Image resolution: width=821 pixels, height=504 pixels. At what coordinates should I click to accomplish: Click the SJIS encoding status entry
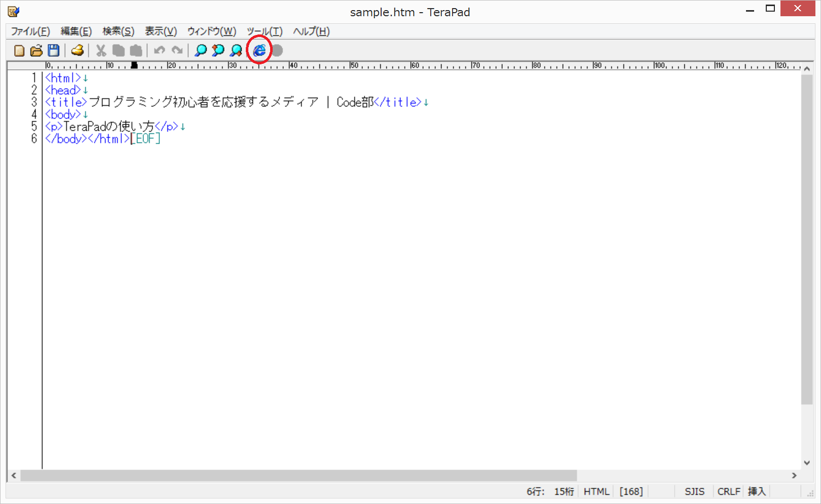pos(694,491)
